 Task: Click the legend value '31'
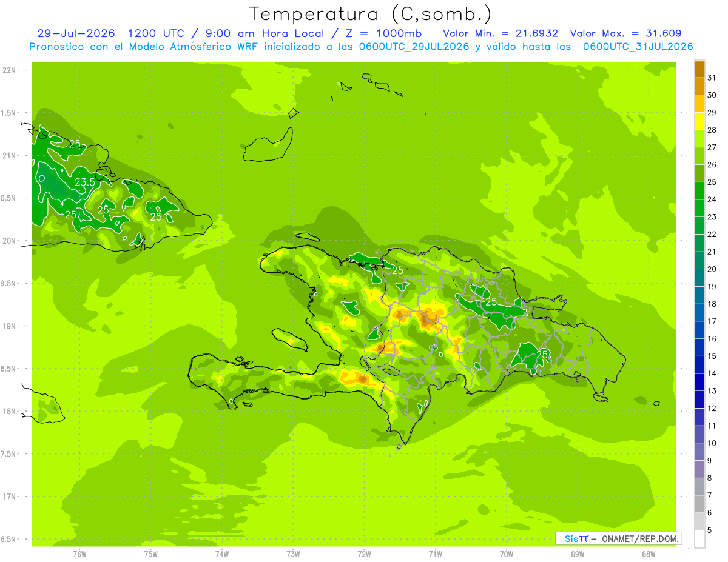coord(712,78)
